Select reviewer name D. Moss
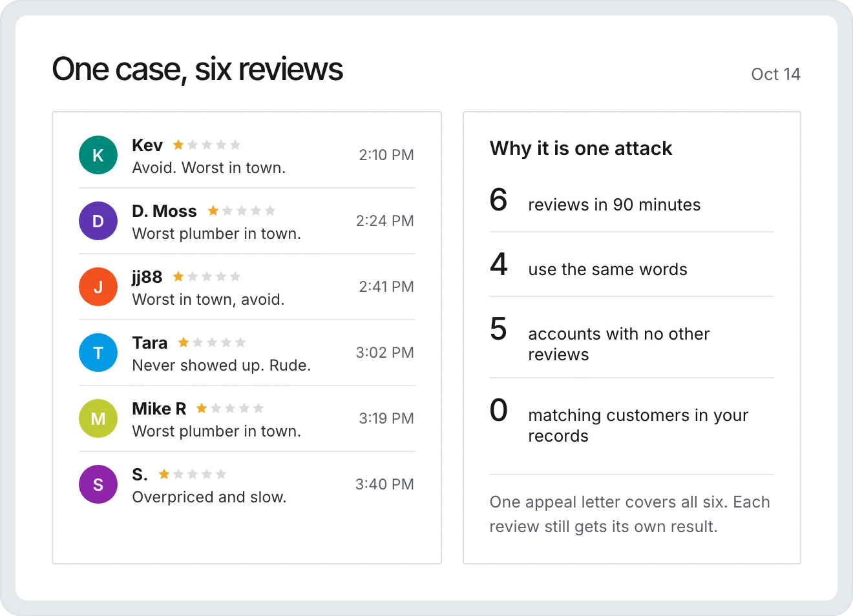This screenshot has height=616, width=853. point(164,211)
